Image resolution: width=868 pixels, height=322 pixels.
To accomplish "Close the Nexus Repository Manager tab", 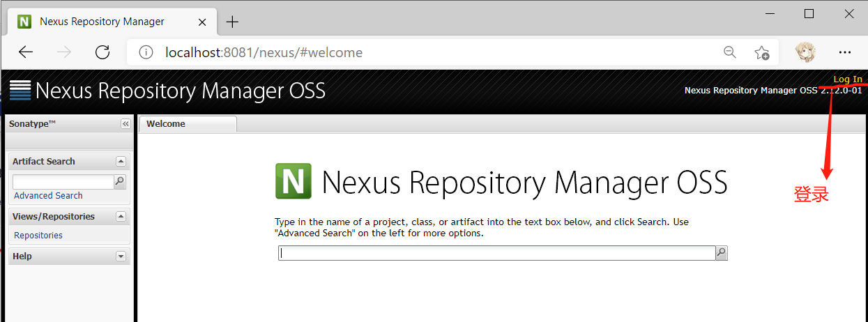I will 203,22.
